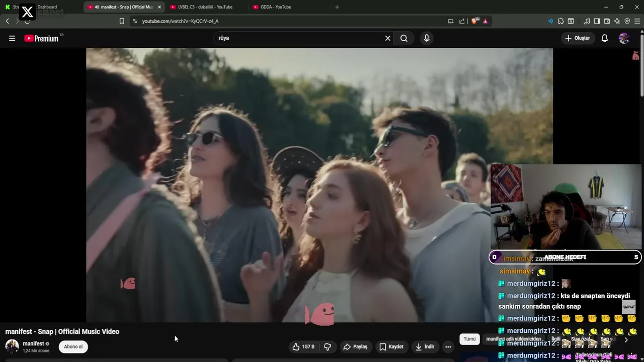The width and height of the screenshot is (644, 362).
Task: Switch to the GDDA - YouTube tab
Action: pyautogui.click(x=288, y=7)
